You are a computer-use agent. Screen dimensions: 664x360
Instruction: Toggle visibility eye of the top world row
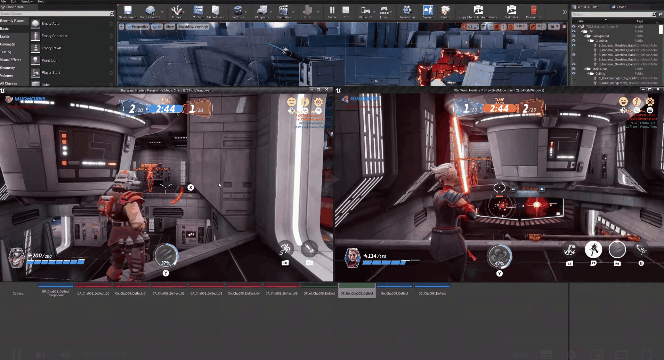point(574,26)
